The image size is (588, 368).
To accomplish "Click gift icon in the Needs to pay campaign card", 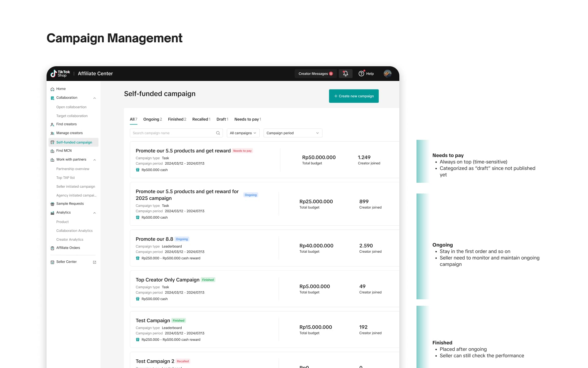I will 138,170.
